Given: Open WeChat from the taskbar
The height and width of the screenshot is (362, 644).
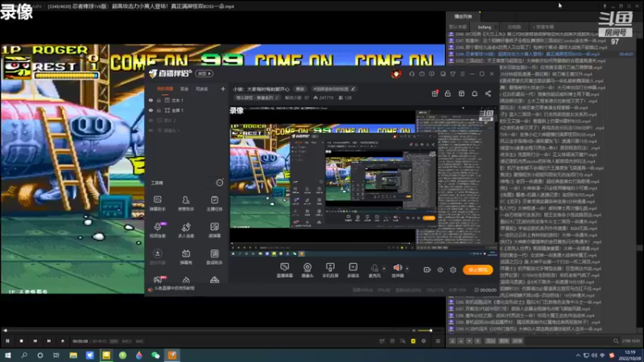Looking at the screenshot, I should [155, 356].
